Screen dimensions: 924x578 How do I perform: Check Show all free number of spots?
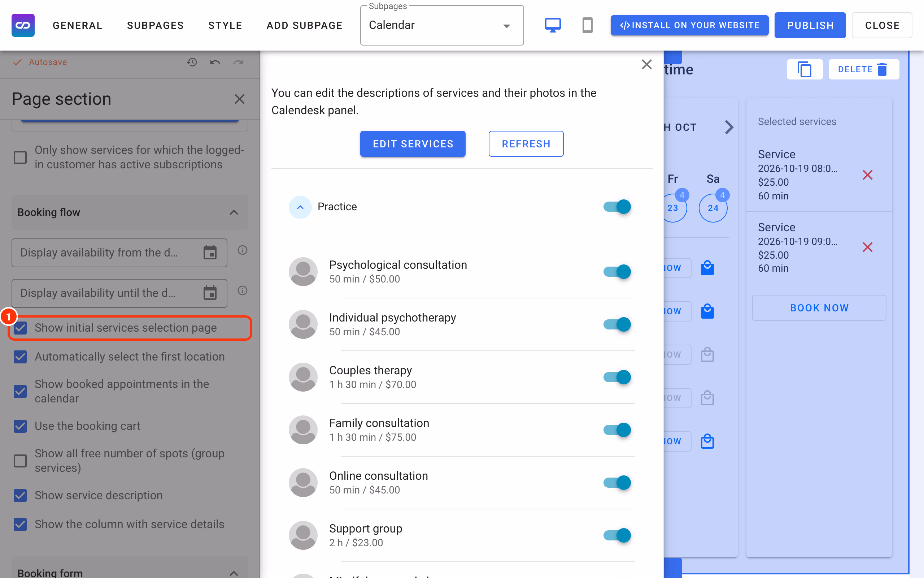20,461
